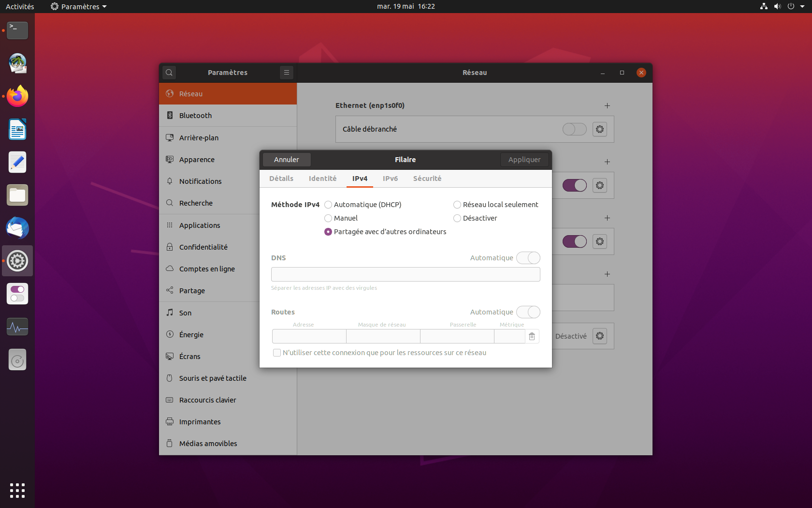
Task: Open the search icon in Paramètres header
Action: coord(169,73)
